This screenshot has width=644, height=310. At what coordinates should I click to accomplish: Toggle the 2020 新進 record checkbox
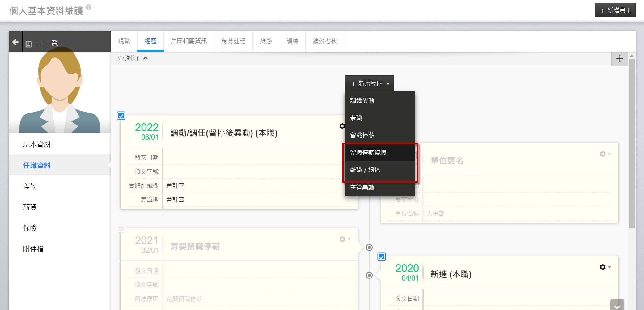tap(382, 257)
